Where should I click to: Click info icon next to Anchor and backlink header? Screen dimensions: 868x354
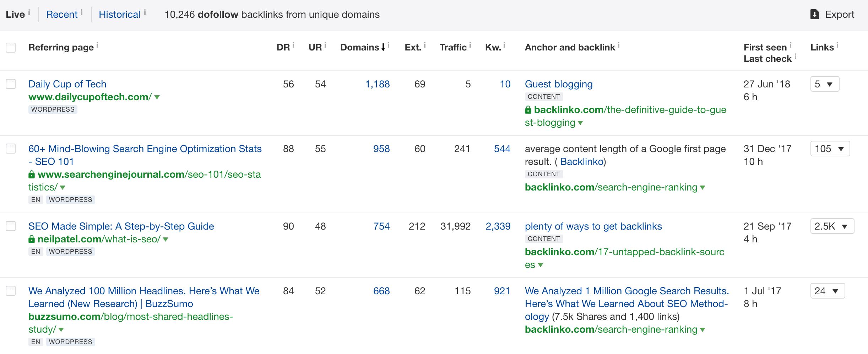[619, 45]
